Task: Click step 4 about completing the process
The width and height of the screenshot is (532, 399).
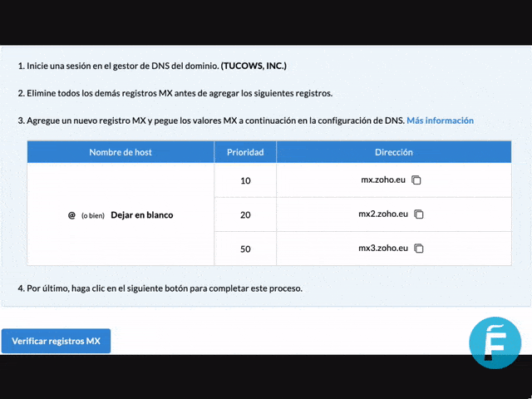Action: point(160,288)
